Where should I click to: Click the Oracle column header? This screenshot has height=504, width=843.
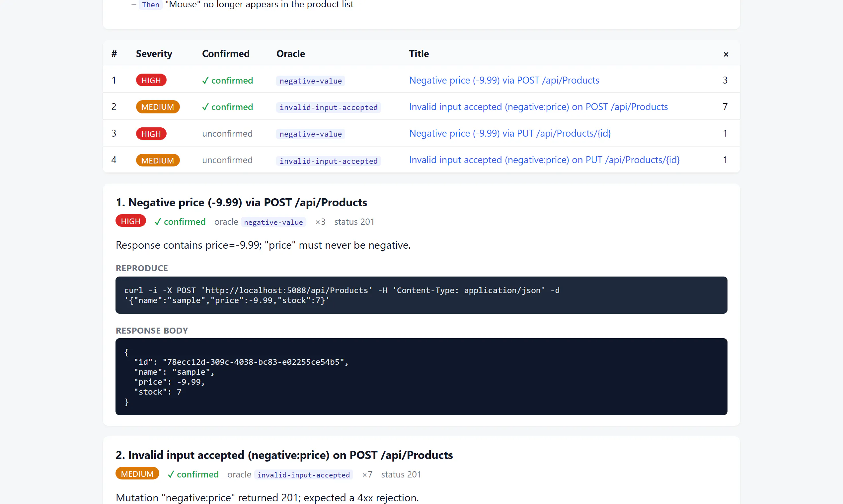pos(291,54)
